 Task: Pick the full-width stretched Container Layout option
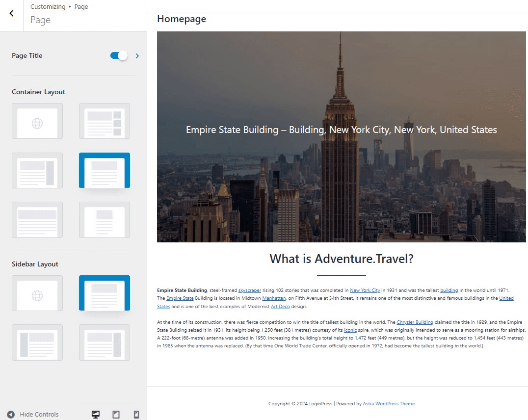(37, 220)
